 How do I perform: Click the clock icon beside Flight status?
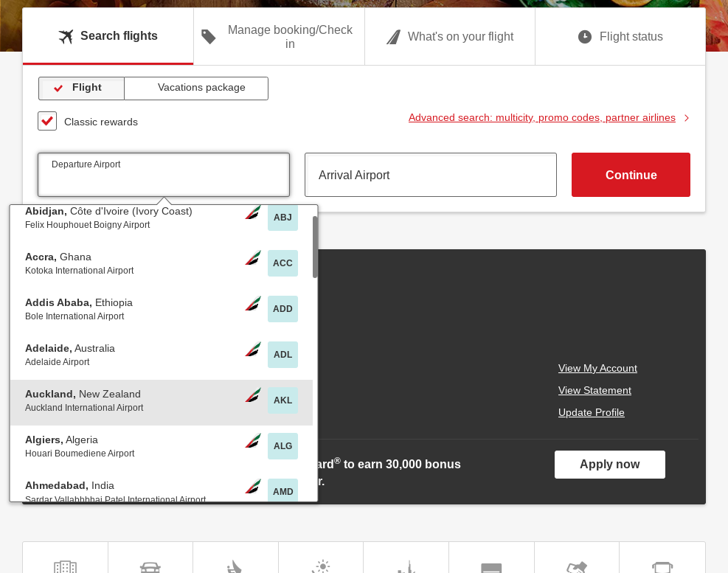click(584, 37)
